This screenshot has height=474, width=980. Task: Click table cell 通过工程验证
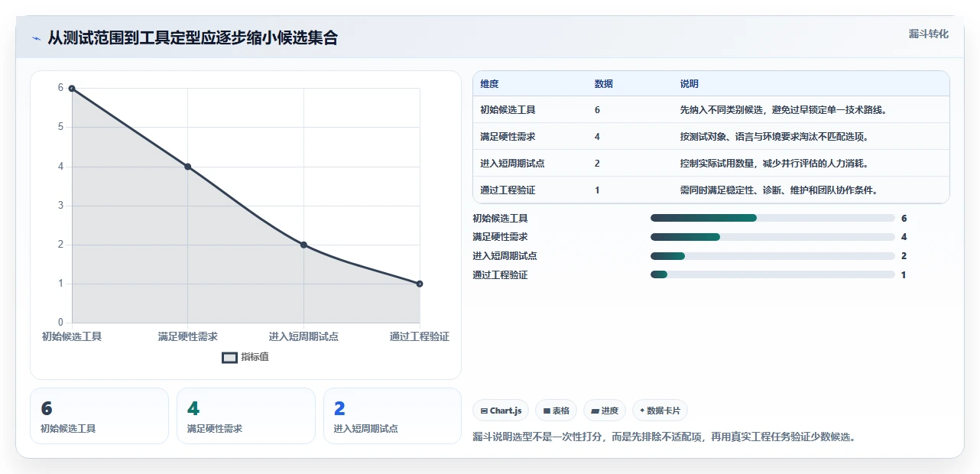point(508,190)
